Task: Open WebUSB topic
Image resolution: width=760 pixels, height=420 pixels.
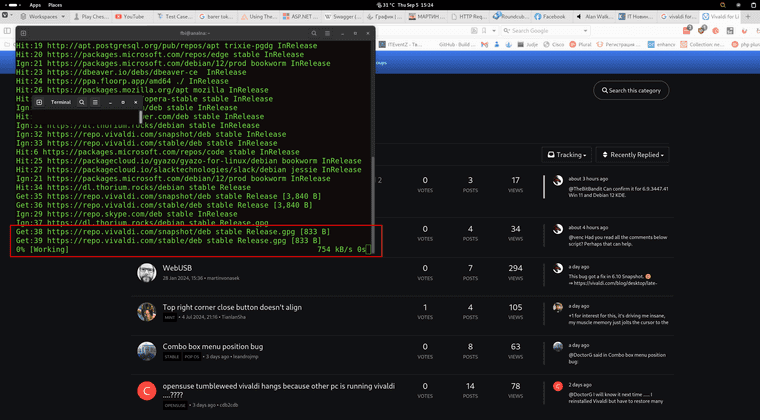Action: (177, 268)
